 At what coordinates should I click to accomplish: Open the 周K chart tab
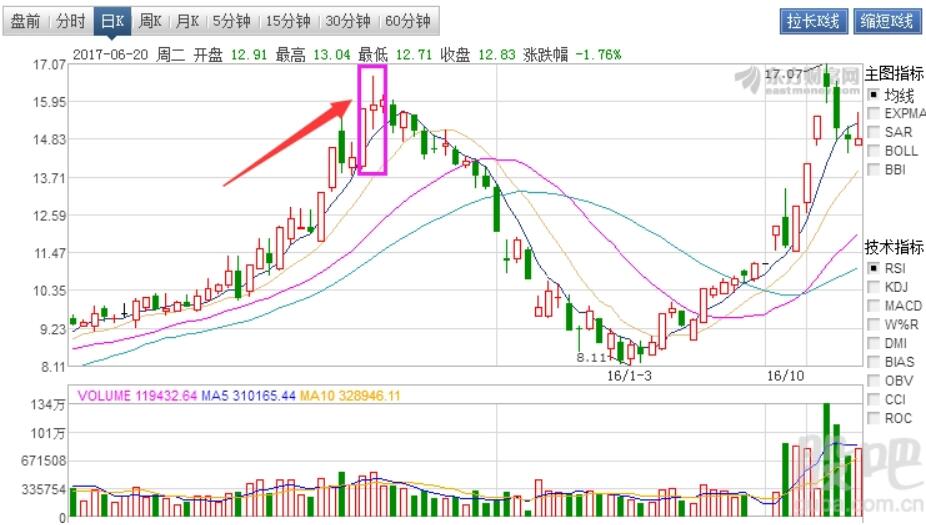(x=150, y=21)
